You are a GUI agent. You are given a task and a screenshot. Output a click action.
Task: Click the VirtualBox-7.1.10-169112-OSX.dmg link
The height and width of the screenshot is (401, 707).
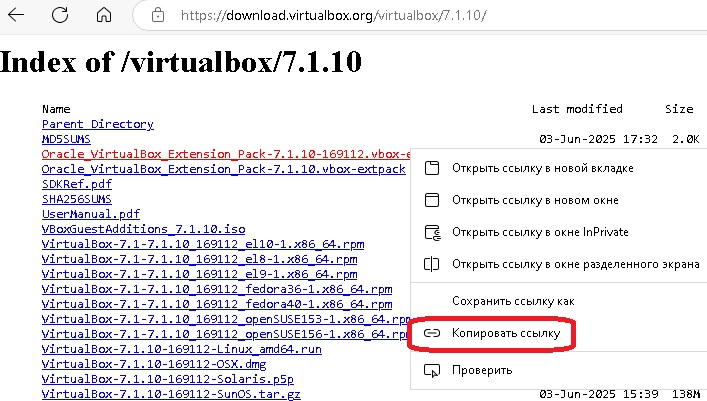point(154,364)
